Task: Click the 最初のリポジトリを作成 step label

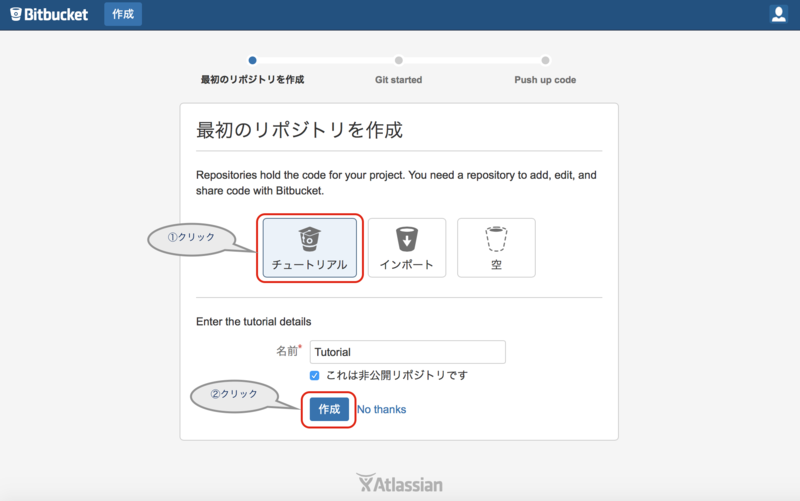Action: click(252, 80)
